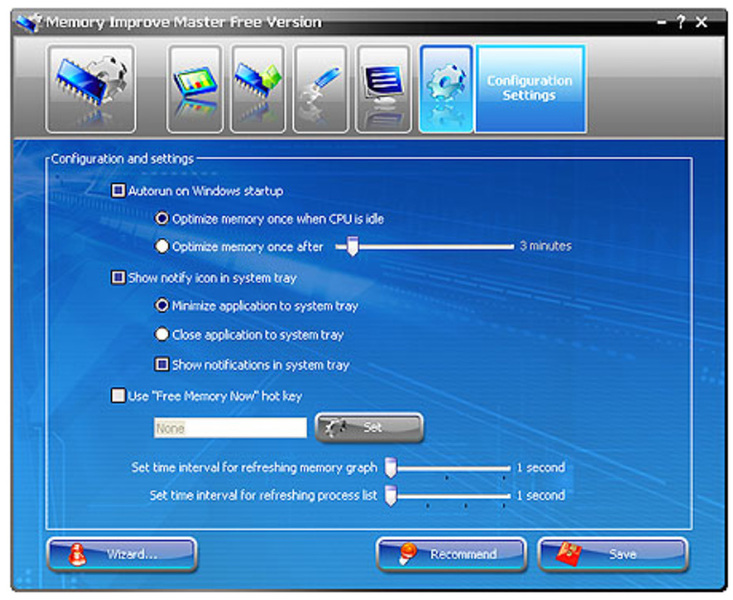Screen dimensions: 733x600
Task: Open the Wizard... button
Action: point(122,555)
